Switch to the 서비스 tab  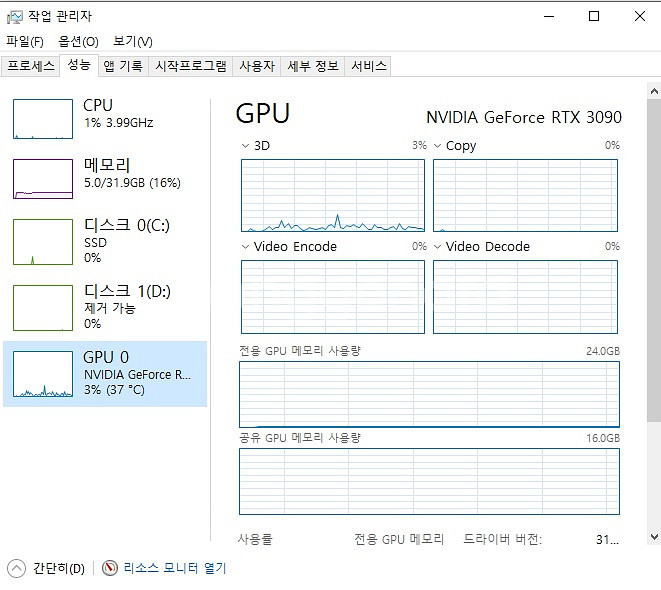coord(368,66)
